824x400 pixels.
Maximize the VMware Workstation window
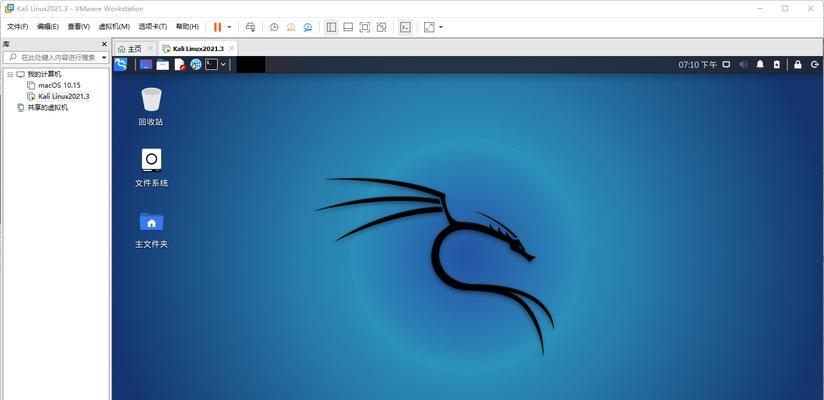point(785,8)
